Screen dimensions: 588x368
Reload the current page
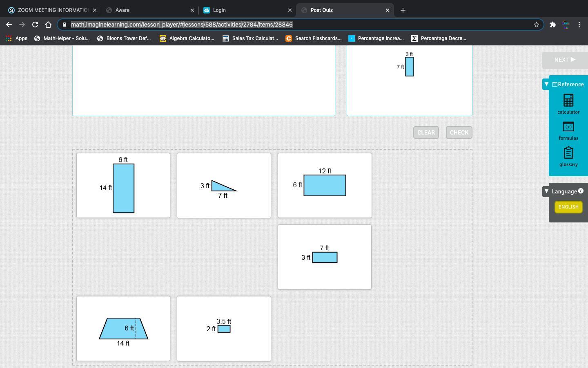35,25
